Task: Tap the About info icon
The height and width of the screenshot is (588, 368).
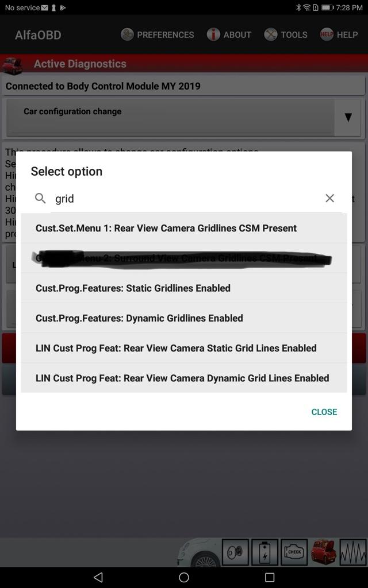Action: [213, 35]
